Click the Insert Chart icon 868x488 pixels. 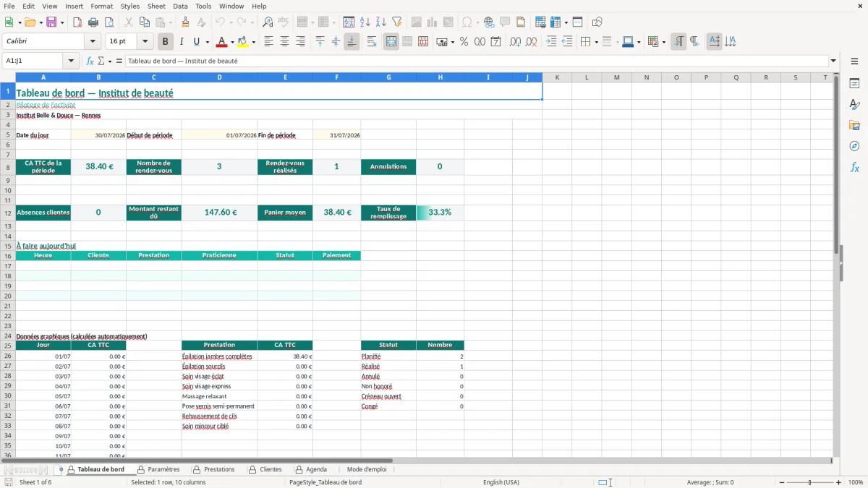[433, 22]
